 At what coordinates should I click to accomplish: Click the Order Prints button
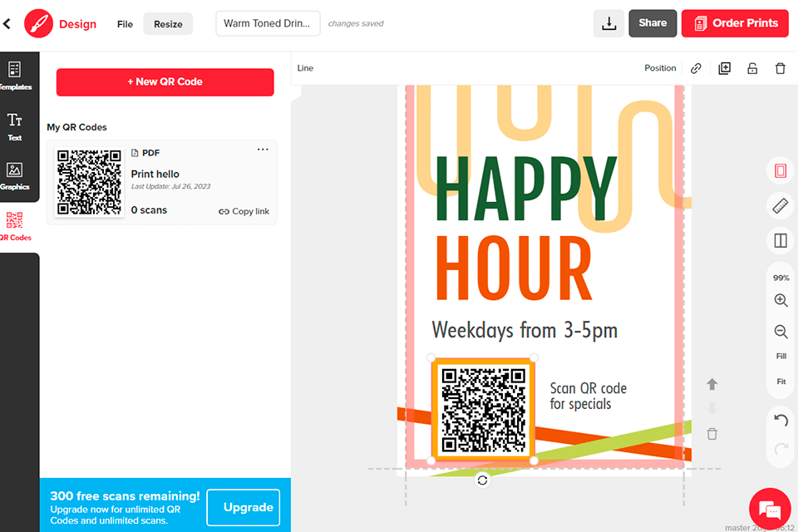point(735,23)
